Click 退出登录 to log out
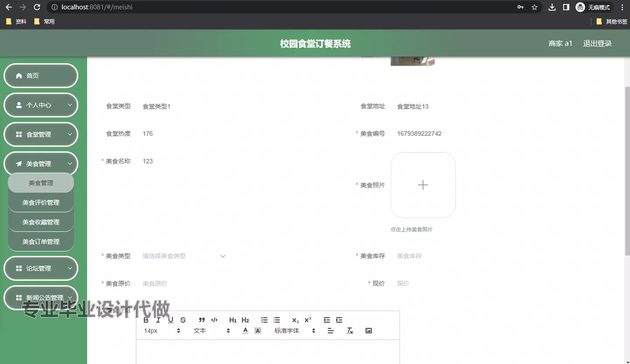Viewport: 630px width, 364px height. 597,43
